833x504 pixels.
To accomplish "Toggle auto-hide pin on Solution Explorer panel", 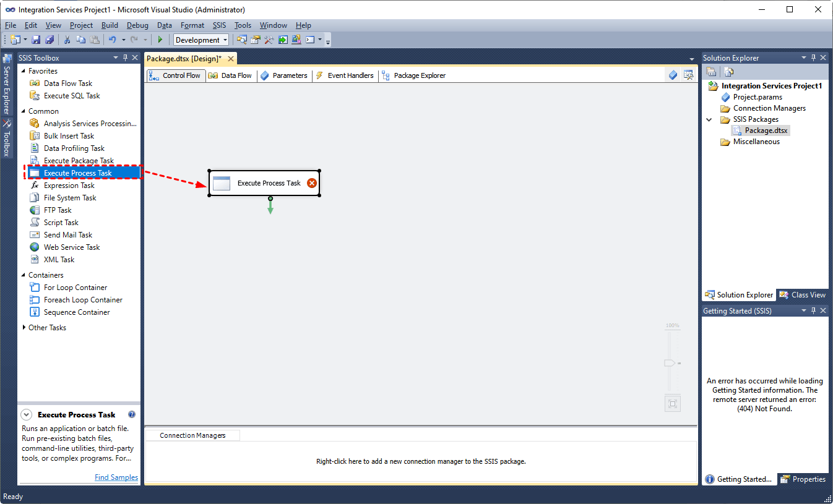I will tap(813, 58).
